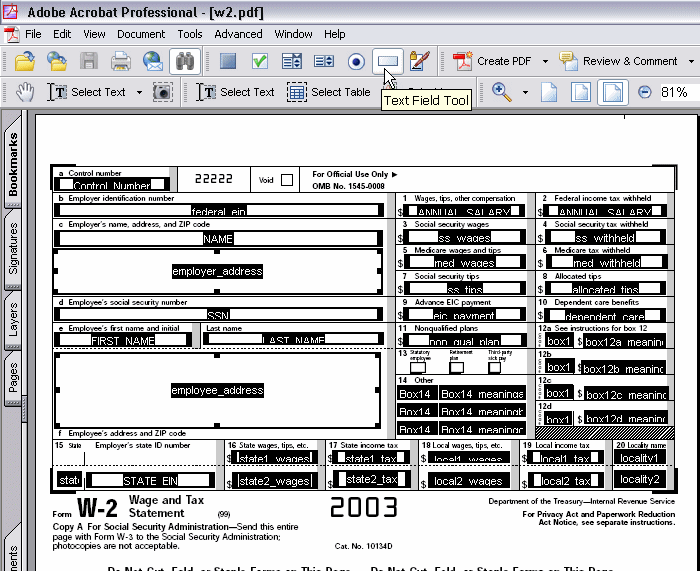700x571 pixels.
Task: Toggle the Retirement plan checkbox
Action: click(x=456, y=368)
